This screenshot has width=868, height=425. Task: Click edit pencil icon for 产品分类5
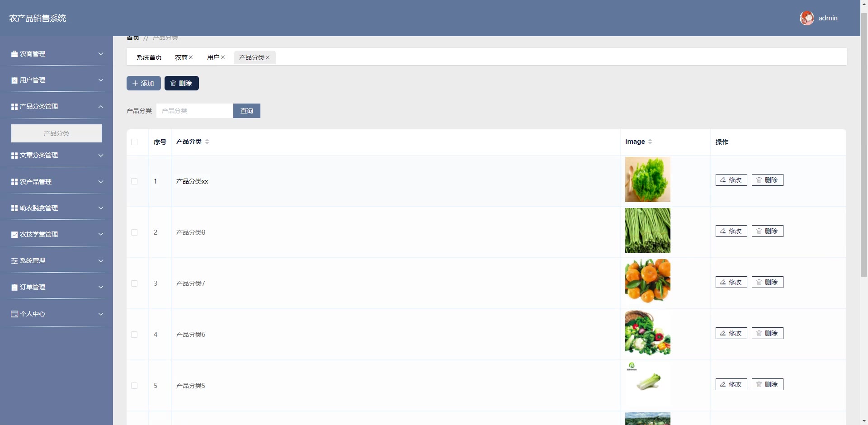[x=723, y=384]
